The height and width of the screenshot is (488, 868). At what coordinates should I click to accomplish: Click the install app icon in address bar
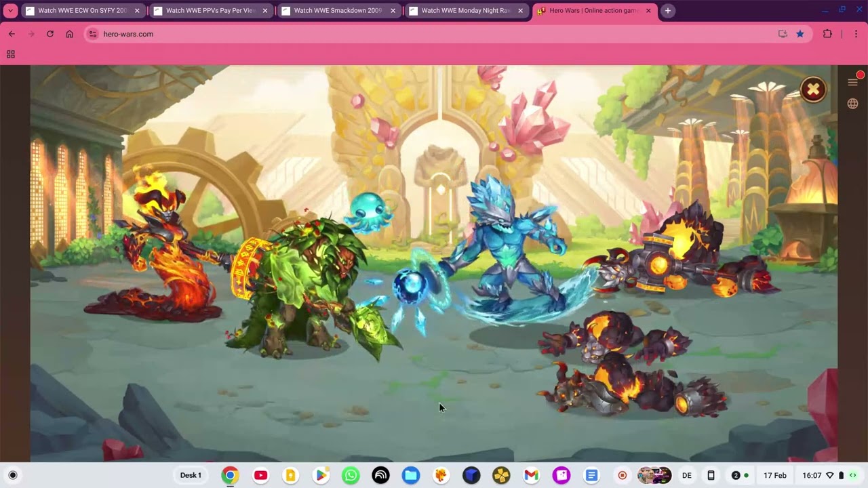click(783, 34)
